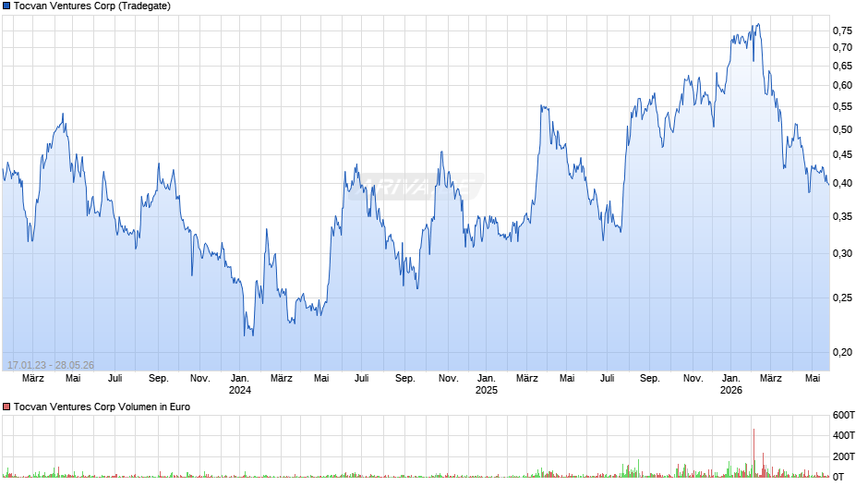Click the 0,30 price axis label
The image size is (868, 486).
click(x=842, y=254)
